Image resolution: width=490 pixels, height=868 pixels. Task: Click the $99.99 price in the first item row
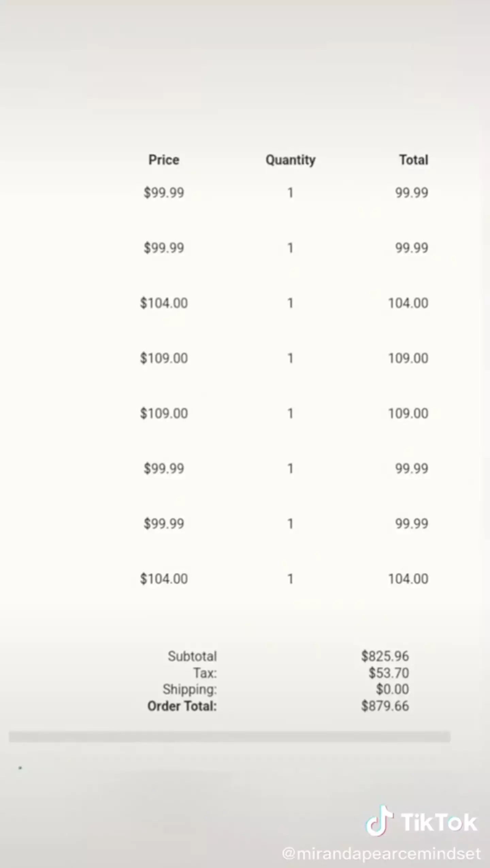point(164,193)
